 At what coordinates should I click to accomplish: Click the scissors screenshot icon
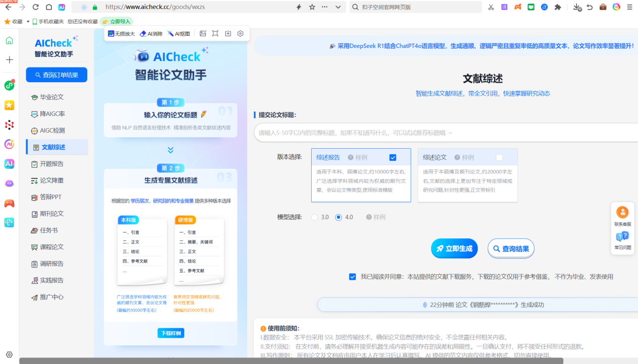491,7
